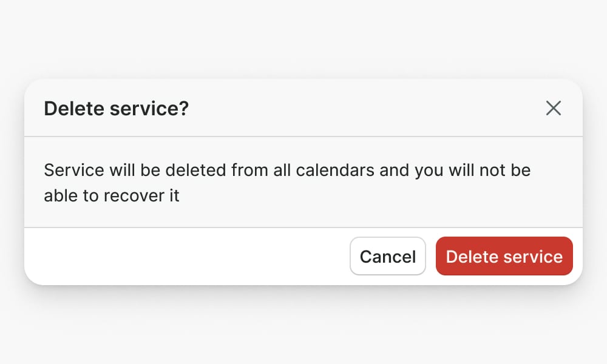Image resolution: width=607 pixels, height=364 pixels.
Task: Click the word "calendars" in the message
Action: 335,170
